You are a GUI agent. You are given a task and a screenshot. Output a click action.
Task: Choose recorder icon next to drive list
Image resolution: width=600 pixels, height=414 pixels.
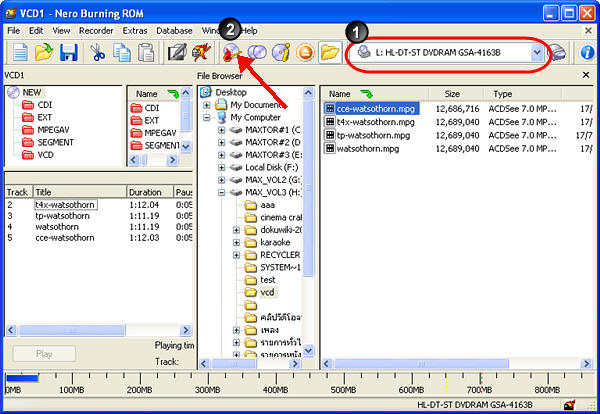(x=558, y=52)
